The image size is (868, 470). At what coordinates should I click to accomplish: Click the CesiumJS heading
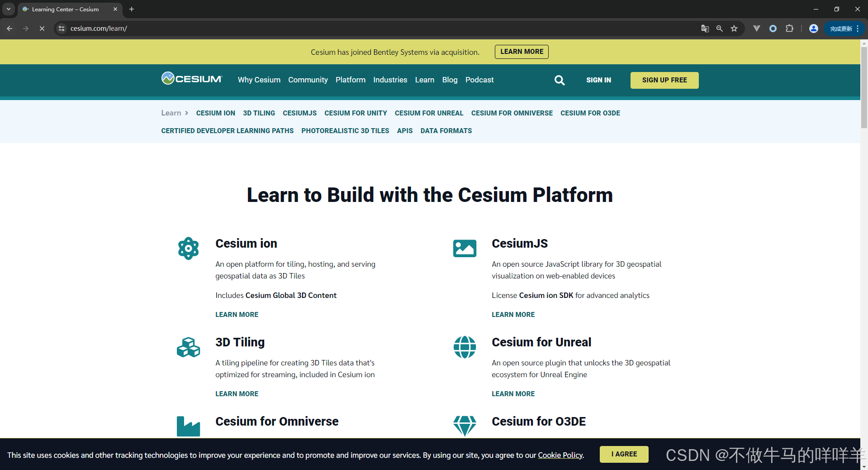coord(520,244)
